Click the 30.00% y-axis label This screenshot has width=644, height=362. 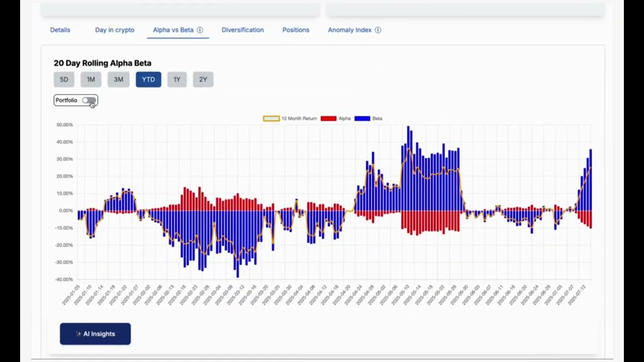[x=64, y=159]
